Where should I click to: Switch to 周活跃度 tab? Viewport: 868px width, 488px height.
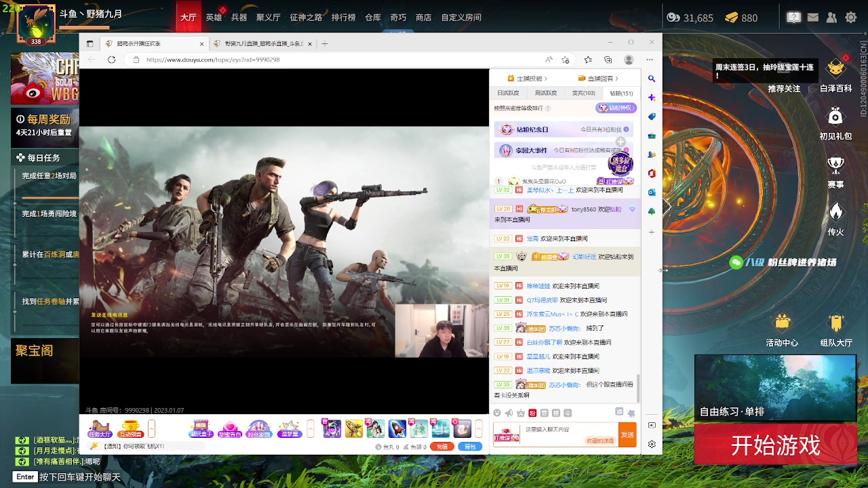545,94
